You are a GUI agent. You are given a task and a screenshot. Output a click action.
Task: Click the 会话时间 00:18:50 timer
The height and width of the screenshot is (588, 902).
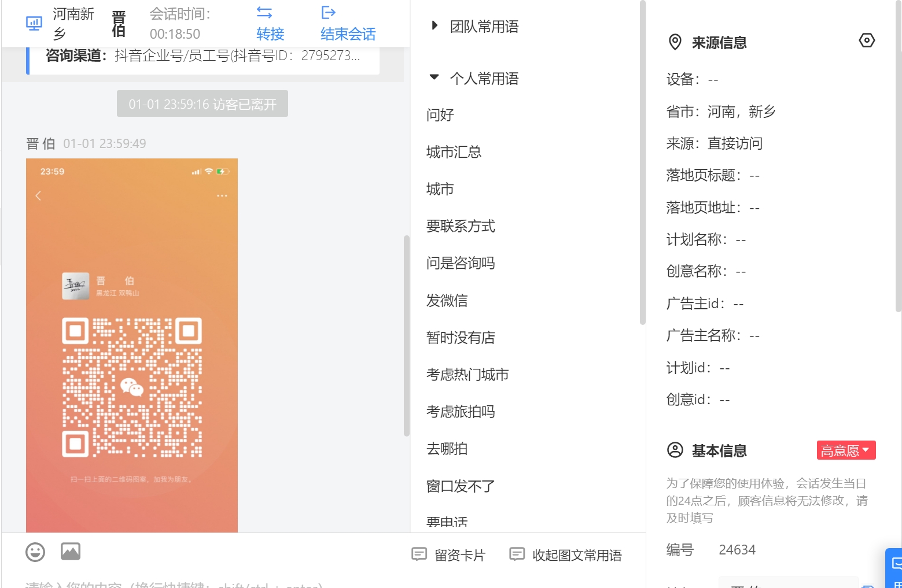180,24
